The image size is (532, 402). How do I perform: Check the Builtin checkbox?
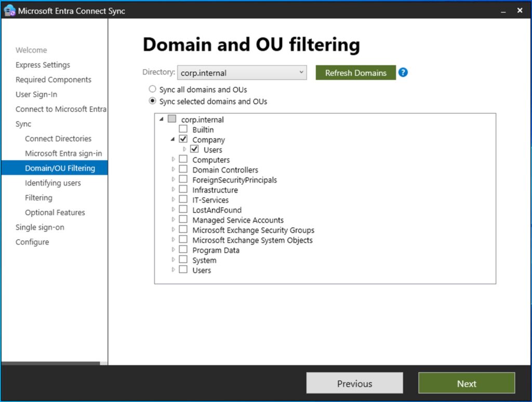[x=183, y=129]
